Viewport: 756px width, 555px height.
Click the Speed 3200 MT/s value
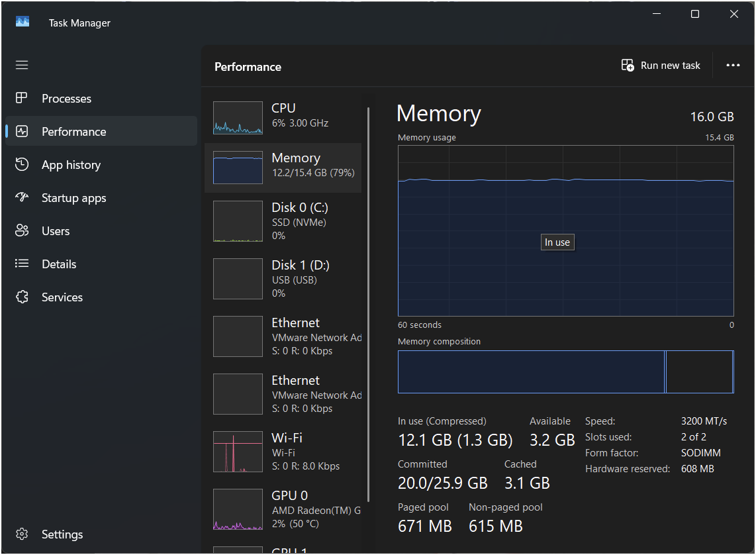click(704, 421)
